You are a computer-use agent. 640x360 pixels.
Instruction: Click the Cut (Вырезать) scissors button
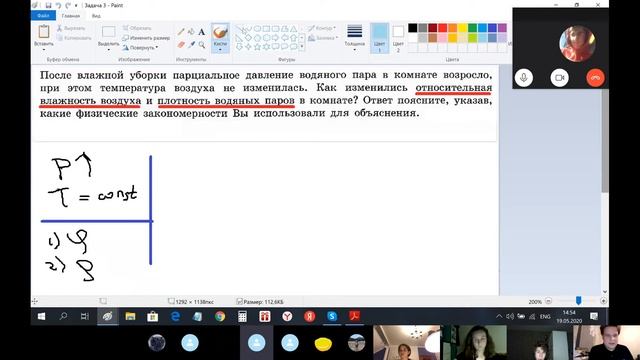[71, 28]
